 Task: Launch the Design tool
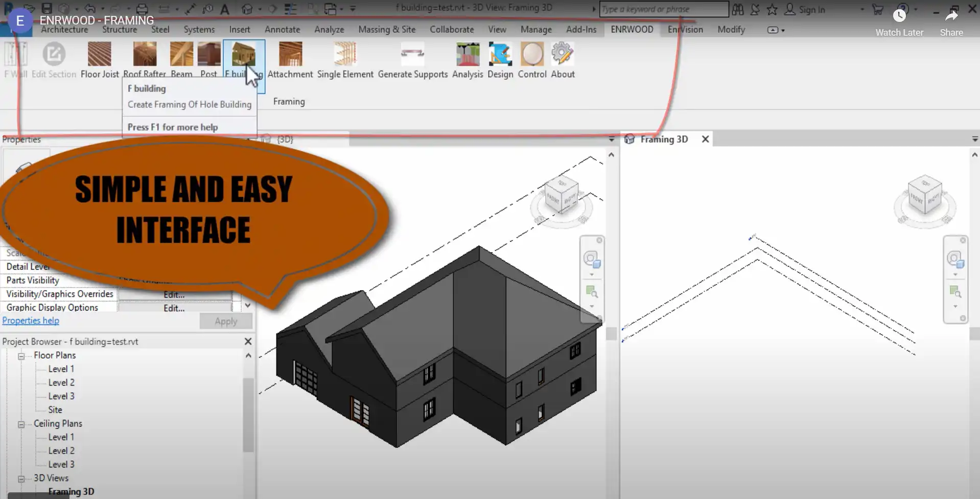pyautogui.click(x=500, y=55)
